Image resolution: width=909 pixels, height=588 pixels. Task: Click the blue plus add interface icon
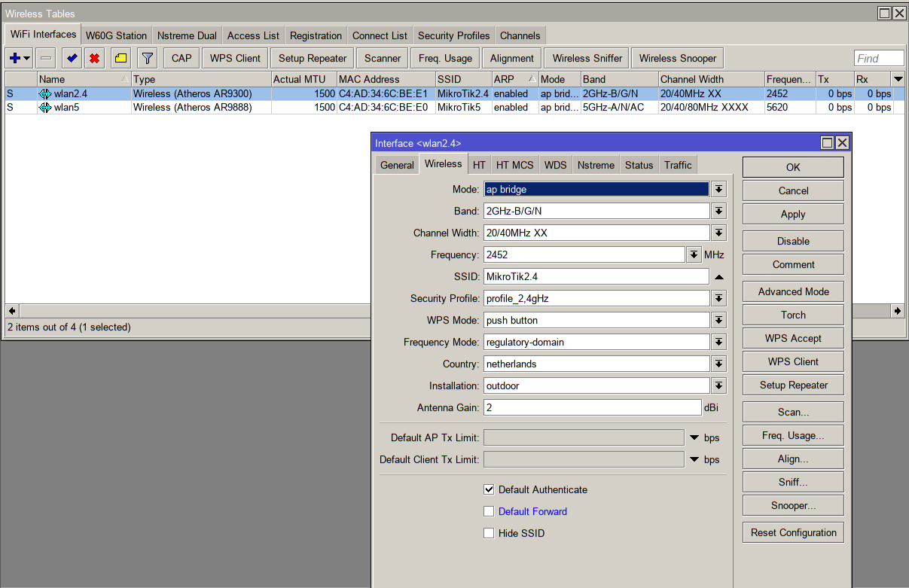[15, 58]
